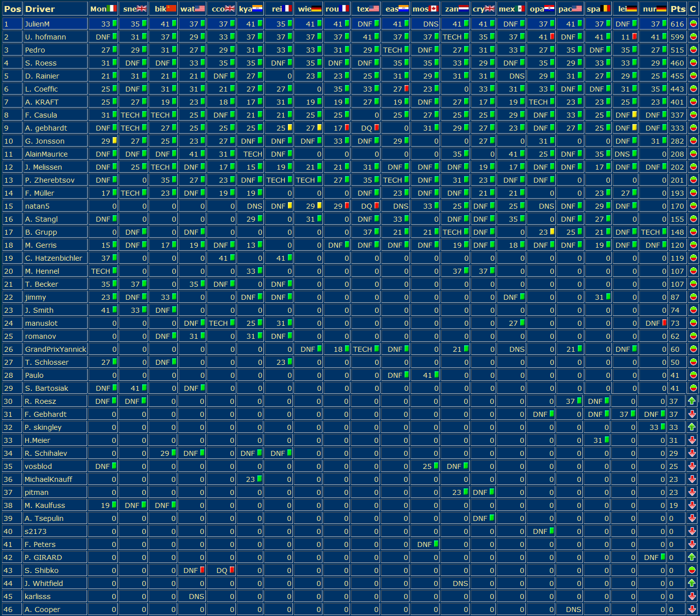Viewport: 700px width, 616px height.
Task: Click the Belgium flag in spa column header
Action: click(x=606, y=9)
